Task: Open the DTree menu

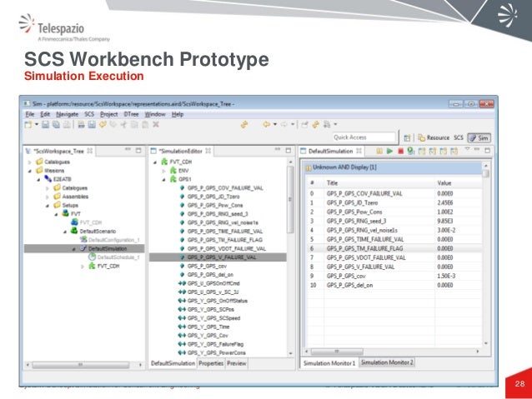Action: click(x=131, y=114)
